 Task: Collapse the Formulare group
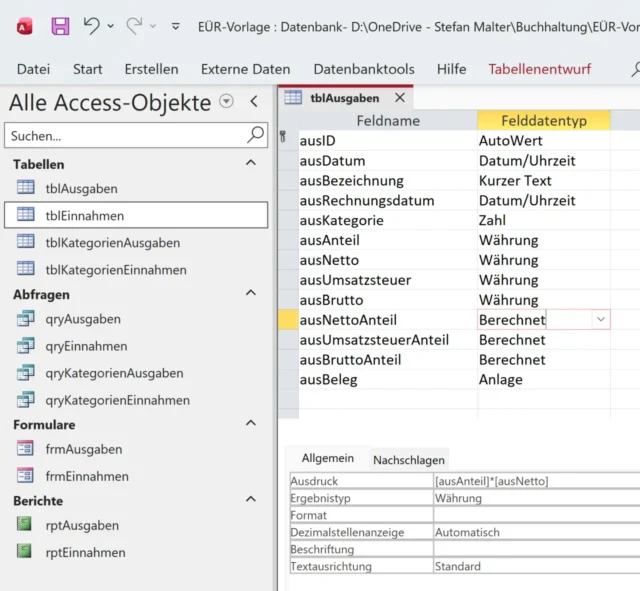pos(251,423)
